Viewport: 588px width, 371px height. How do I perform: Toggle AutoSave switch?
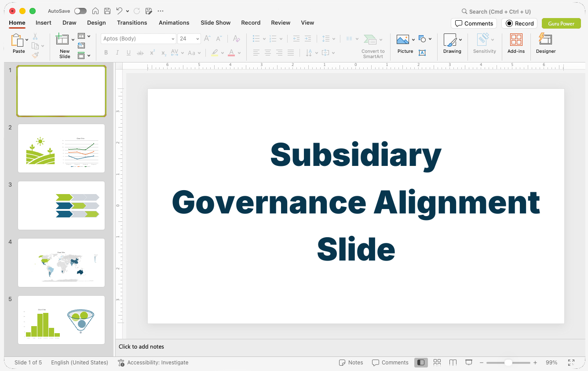pos(80,11)
